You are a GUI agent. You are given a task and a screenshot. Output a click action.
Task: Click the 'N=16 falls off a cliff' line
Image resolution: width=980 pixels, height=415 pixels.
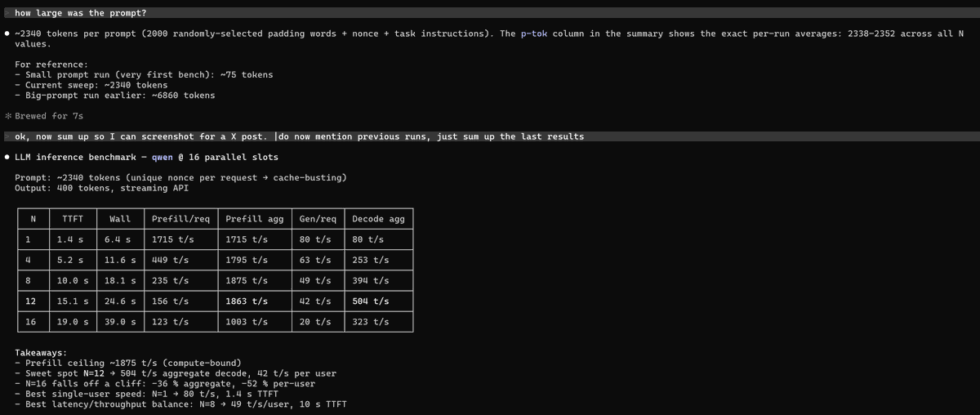tap(165, 383)
